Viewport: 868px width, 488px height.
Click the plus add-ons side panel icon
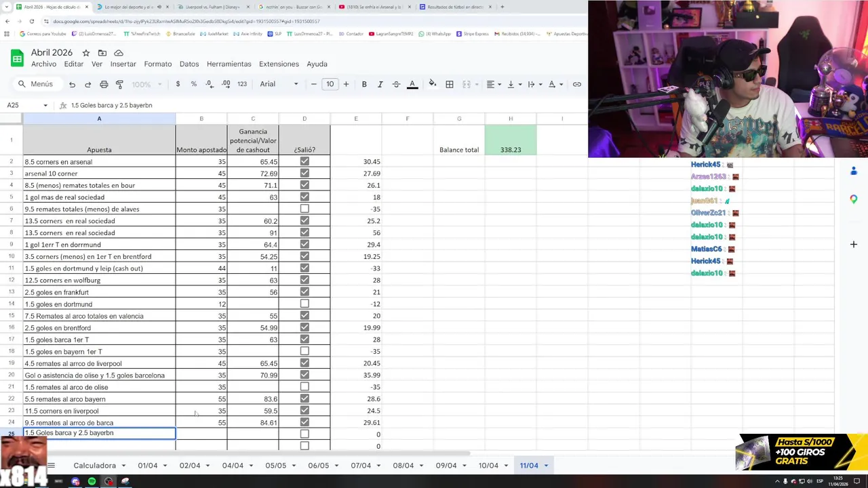click(x=854, y=244)
